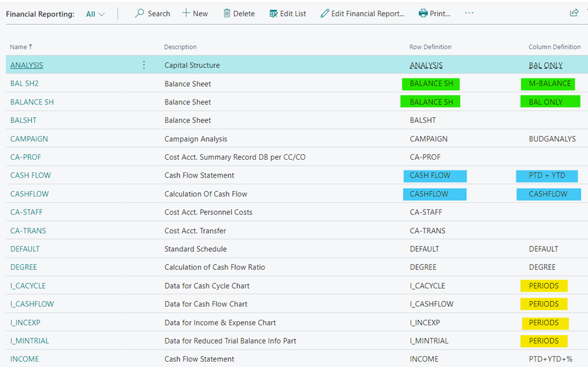The image size is (588, 367).
Task: Click DEGREE in the Column Definition column
Action: 542,268
